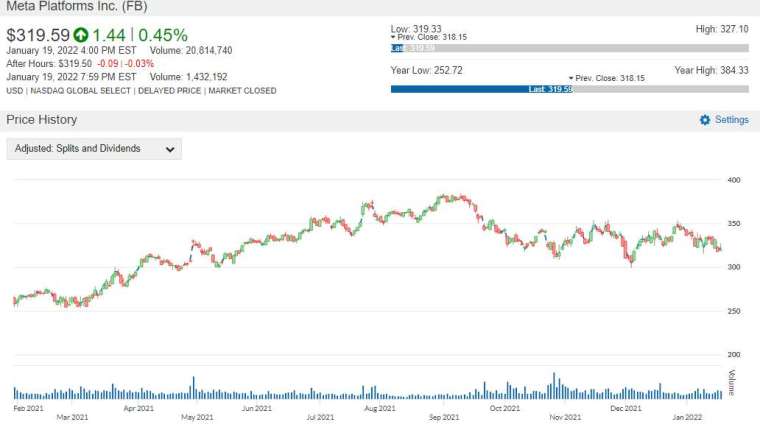This screenshot has width=760, height=430.
Task: Click the green up-arrow price change icon
Action: coord(81,35)
